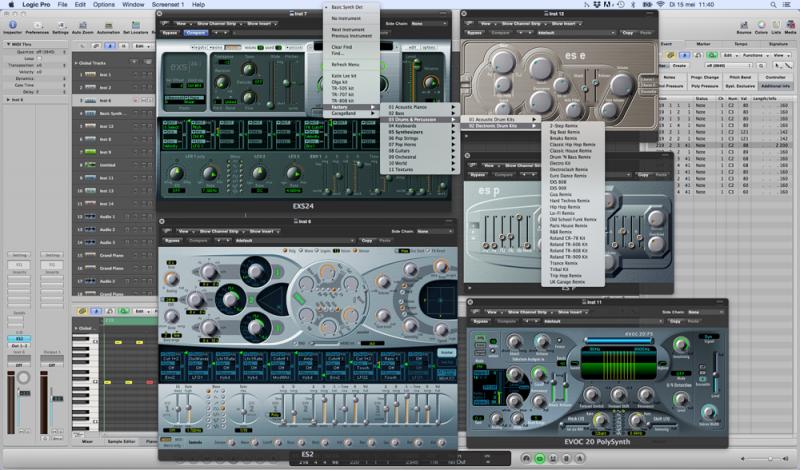Viewport: 800px width, 470px height.
Task: Open the Notification Center icon in the menu bar
Action: [789, 5]
